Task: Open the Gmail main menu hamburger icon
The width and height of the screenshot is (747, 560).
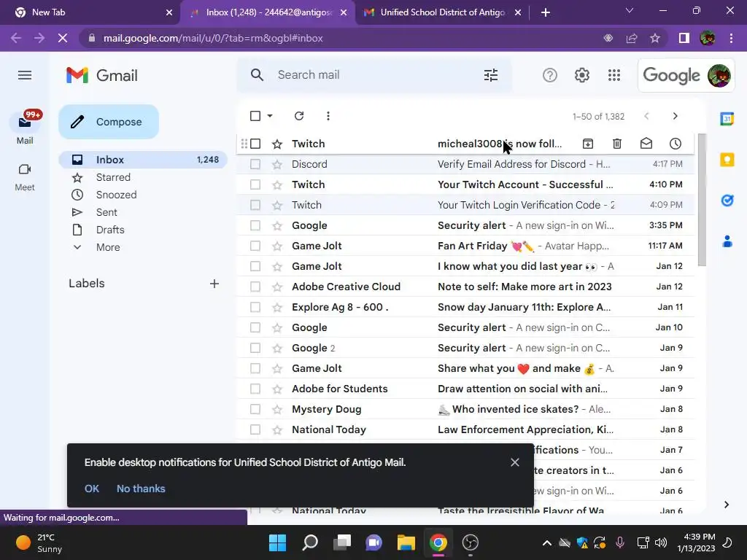Action: (x=25, y=75)
